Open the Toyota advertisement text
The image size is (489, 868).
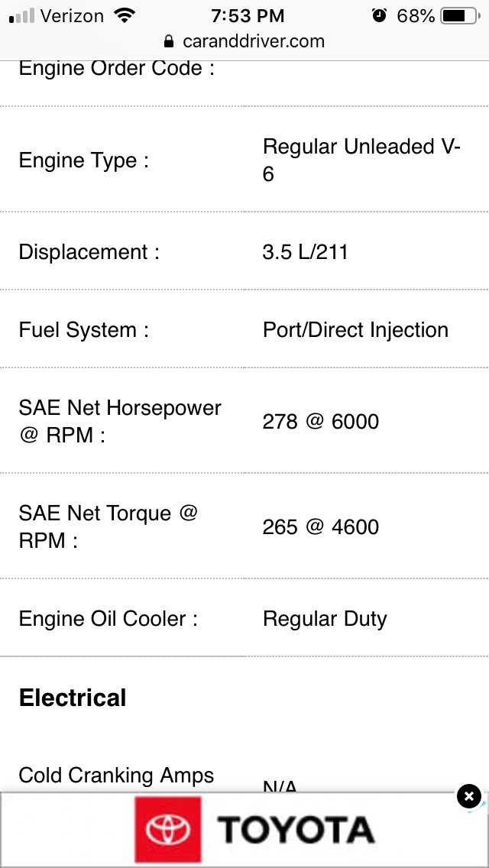(x=296, y=830)
